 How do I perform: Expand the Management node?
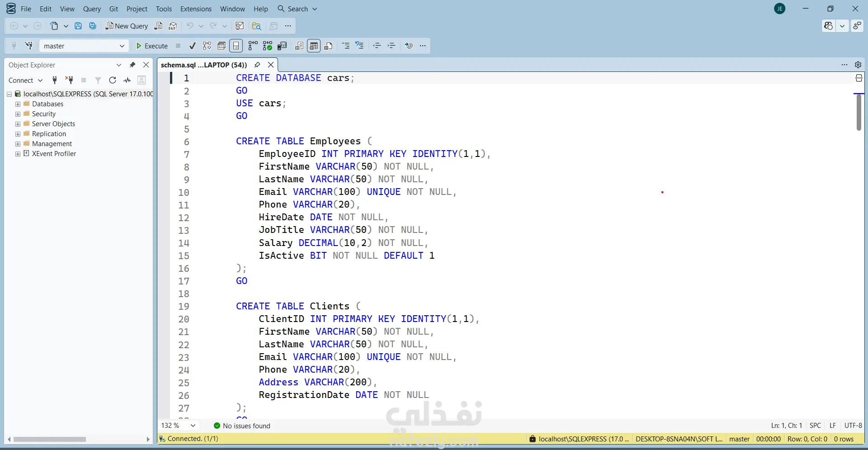[x=18, y=144]
